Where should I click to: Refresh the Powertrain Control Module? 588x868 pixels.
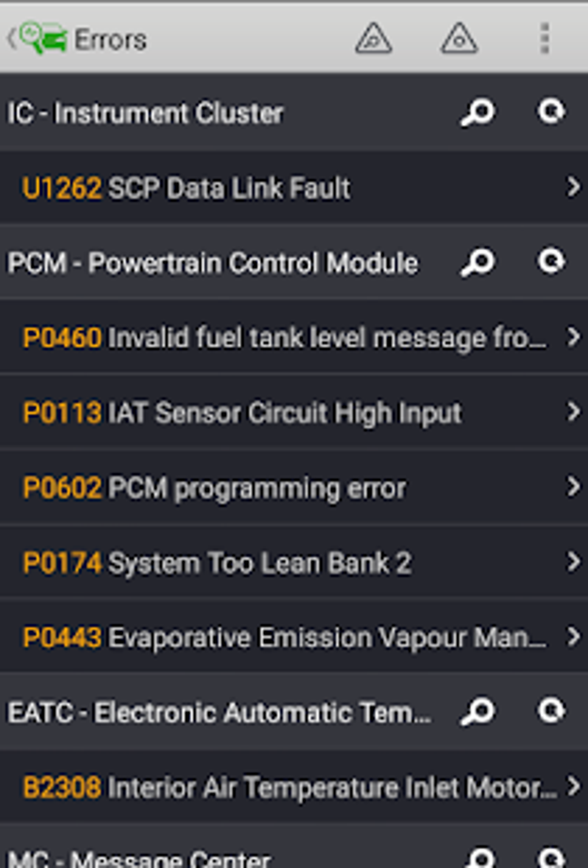point(551,262)
